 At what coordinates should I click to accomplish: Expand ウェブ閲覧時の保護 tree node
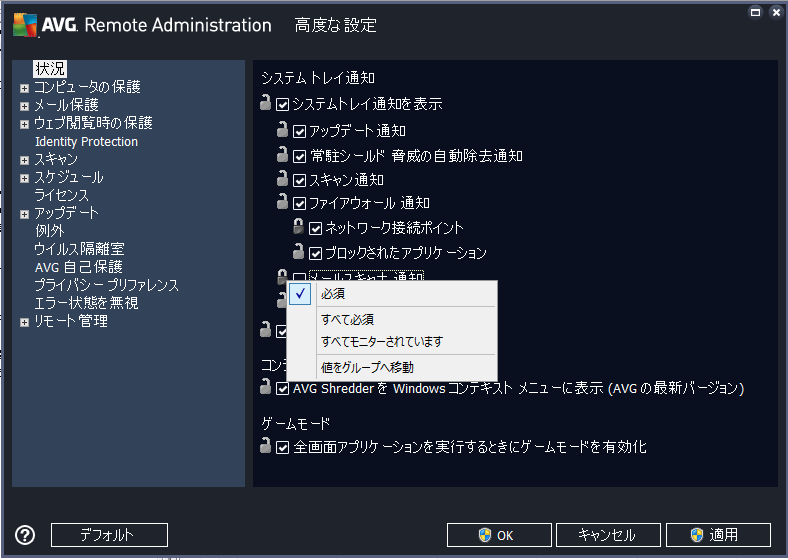(x=24, y=125)
